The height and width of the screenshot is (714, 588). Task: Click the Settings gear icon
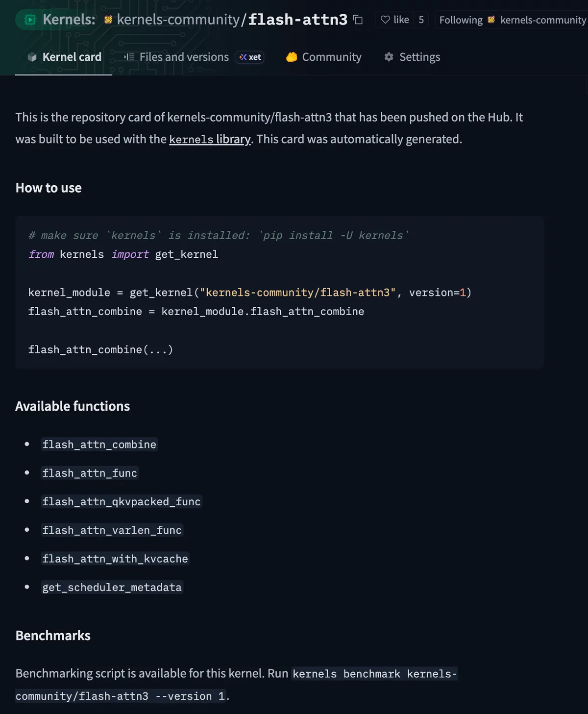(389, 57)
